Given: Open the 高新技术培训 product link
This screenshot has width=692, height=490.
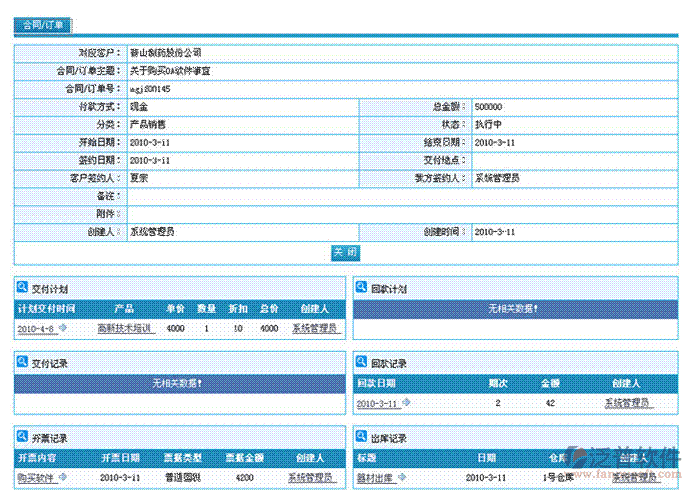Looking at the screenshot, I should pyautogui.click(x=124, y=328).
